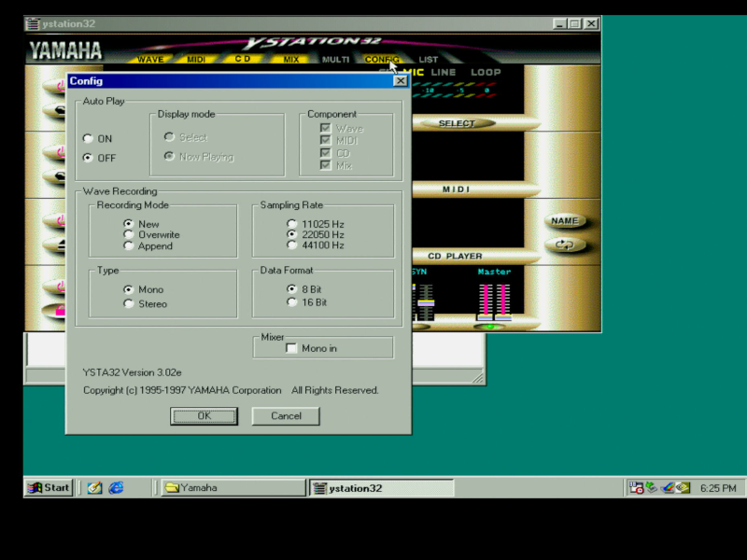
Task: Click the Internet Explorer quick launch icon
Action: [117, 487]
